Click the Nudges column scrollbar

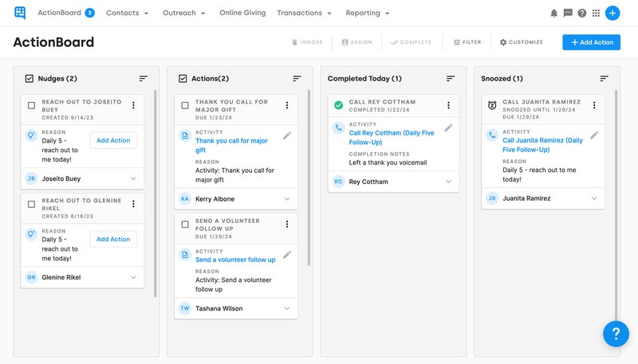(155, 191)
